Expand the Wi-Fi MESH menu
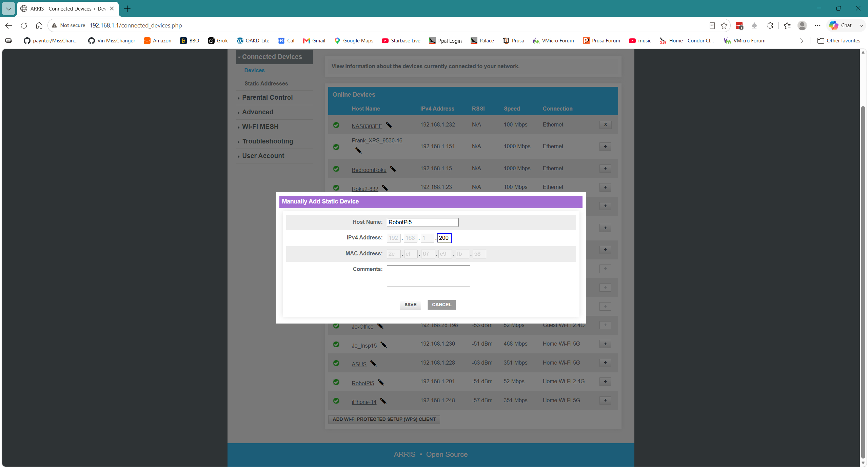868x468 pixels. coord(274,126)
